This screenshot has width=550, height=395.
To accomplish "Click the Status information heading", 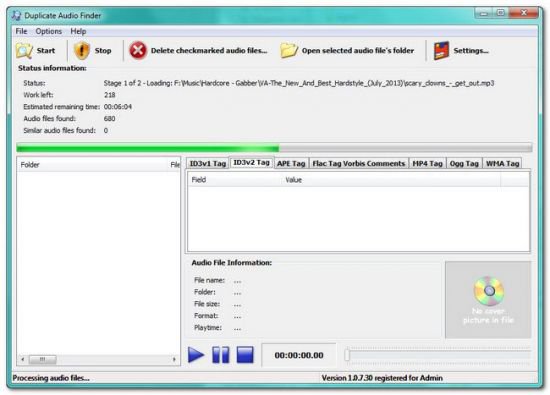I will tap(52, 68).
